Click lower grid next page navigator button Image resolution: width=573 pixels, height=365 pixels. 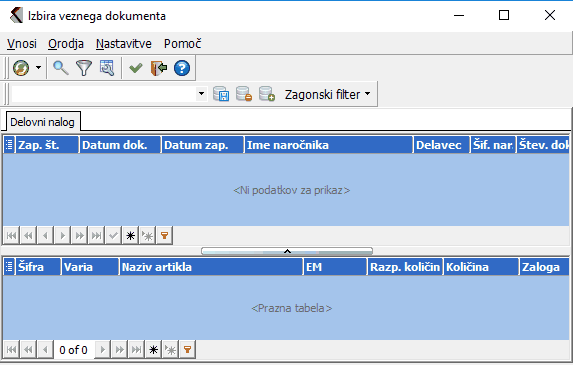click(x=119, y=350)
